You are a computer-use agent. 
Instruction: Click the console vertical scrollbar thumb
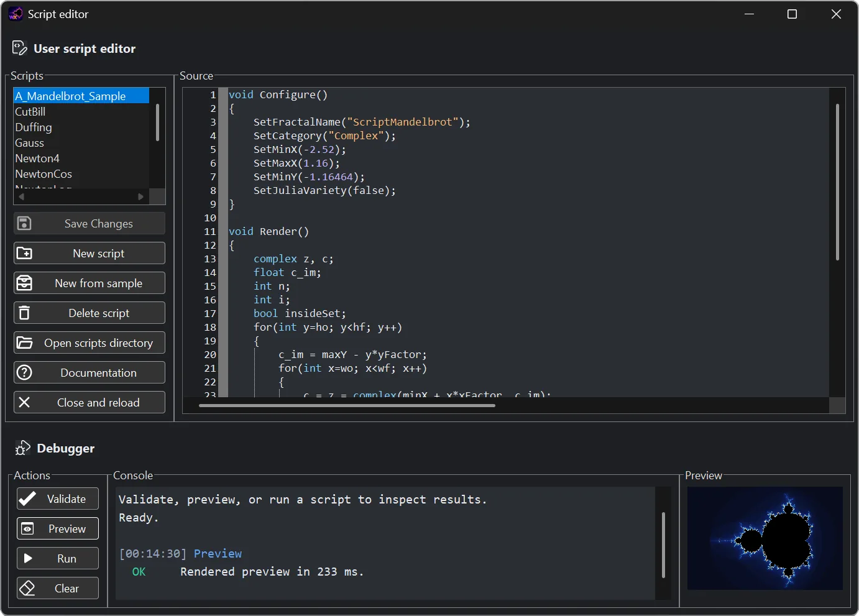point(663,545)
